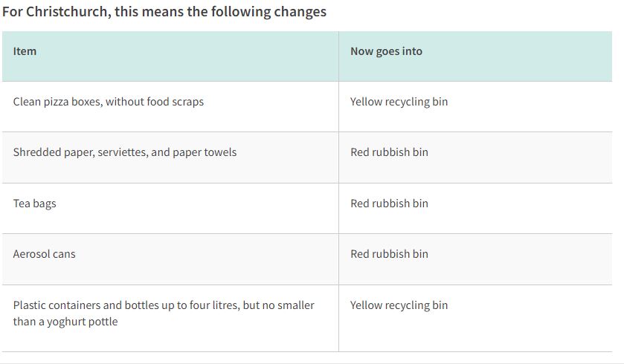This screenshot has height=364, width=624.
Task: Click the word "Christchurch" in the heading
Action: 66,12
